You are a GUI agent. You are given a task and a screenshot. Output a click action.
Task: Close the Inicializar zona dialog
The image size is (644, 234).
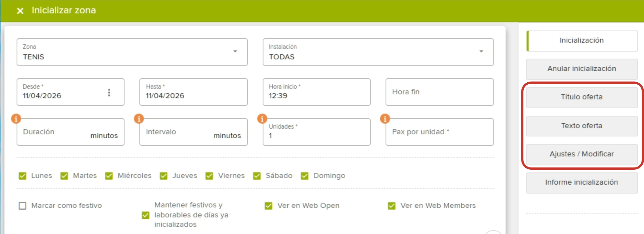(20, 11)
